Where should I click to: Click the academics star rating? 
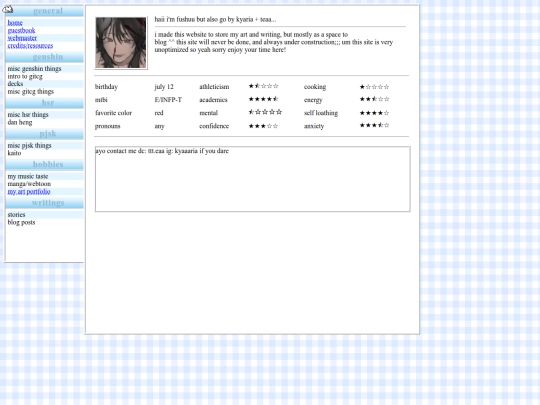tap(263, 99)
